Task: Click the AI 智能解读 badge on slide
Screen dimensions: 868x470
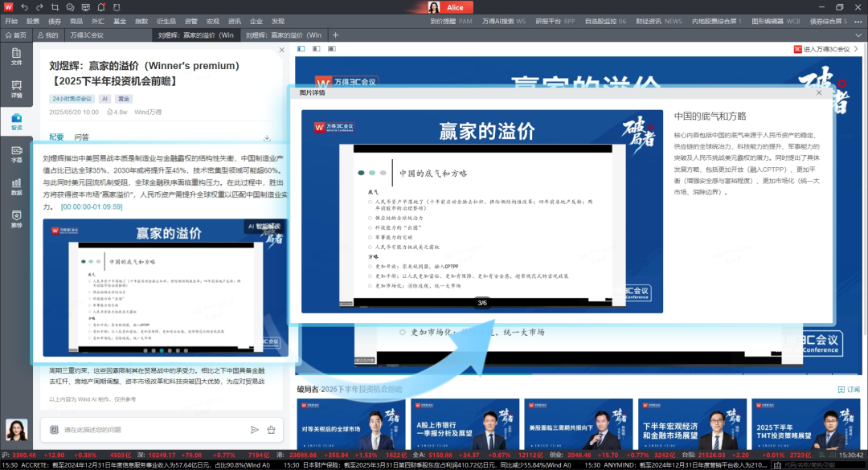Action: click(264, 226)
